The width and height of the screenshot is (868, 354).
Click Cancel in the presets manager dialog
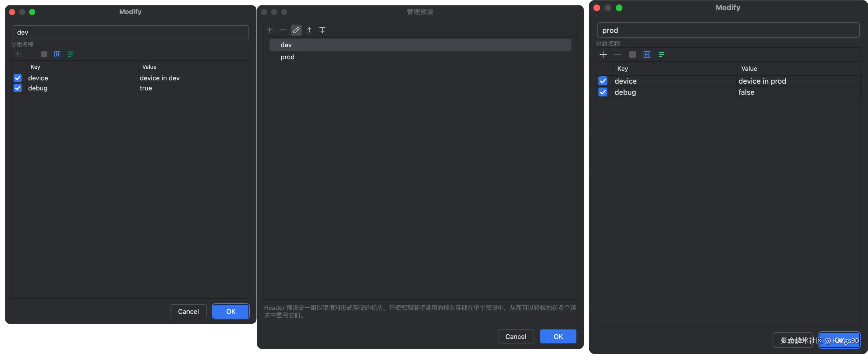pos(516,336)
